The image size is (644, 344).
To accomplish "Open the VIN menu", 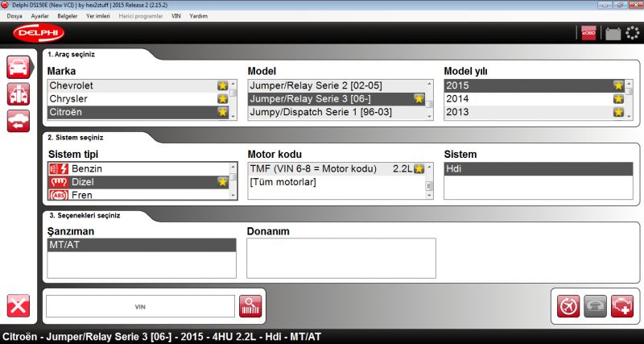I will [x=175, y=16].
